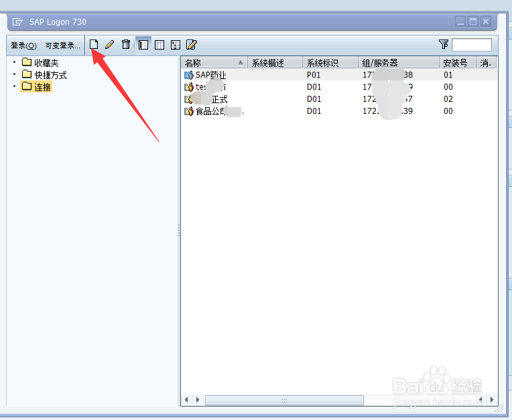
Task: Click the 系统描述 column header
Action: click(x=275, y=63)
